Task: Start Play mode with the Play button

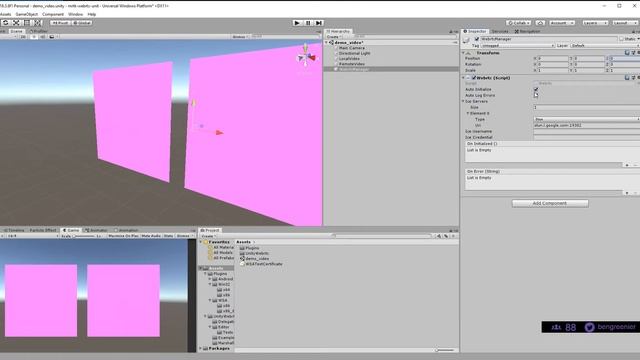Action: (297, 23)
